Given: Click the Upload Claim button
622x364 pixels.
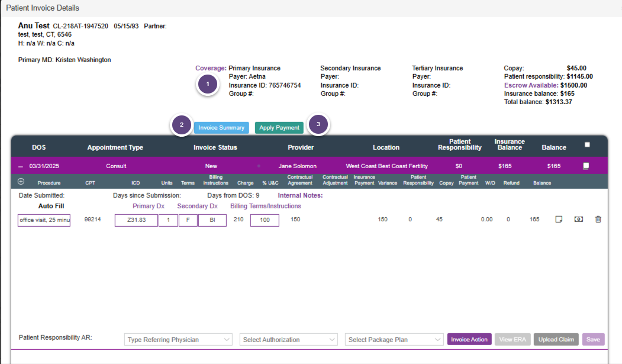Looking at the screenshot, I should coord(556,340).
